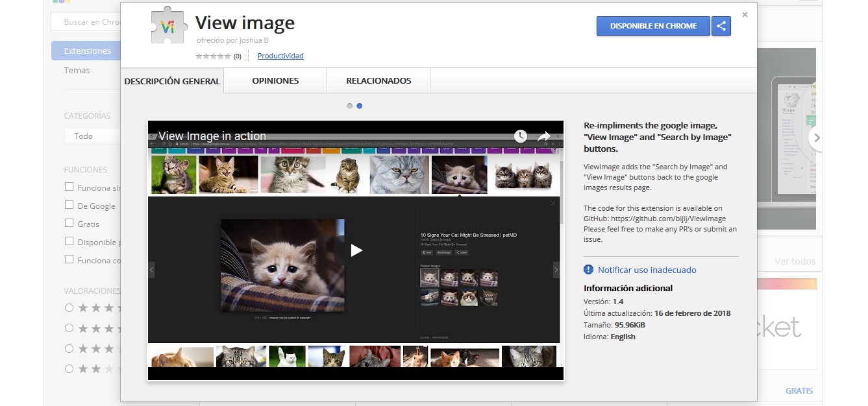This screenshot has width=868, height=406.
Task: Click the date '16 de febrero de 2018'
Action: pos(692,313)
